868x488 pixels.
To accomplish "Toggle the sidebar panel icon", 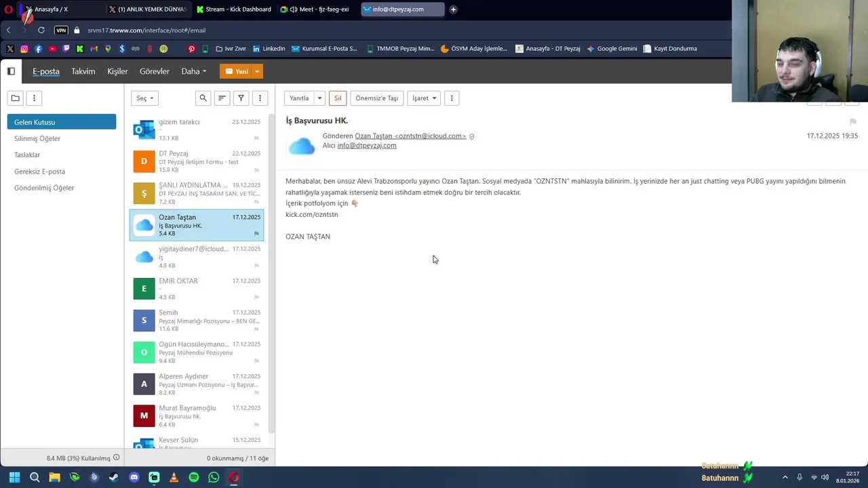I will pos(11,71).
